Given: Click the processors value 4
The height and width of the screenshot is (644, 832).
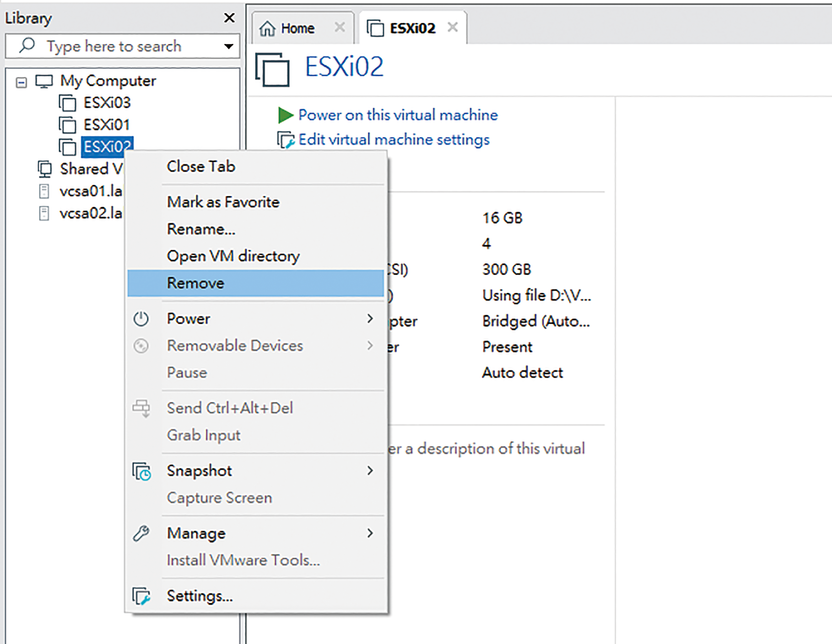Looking at the screenshot, I should tap(486, 244).
